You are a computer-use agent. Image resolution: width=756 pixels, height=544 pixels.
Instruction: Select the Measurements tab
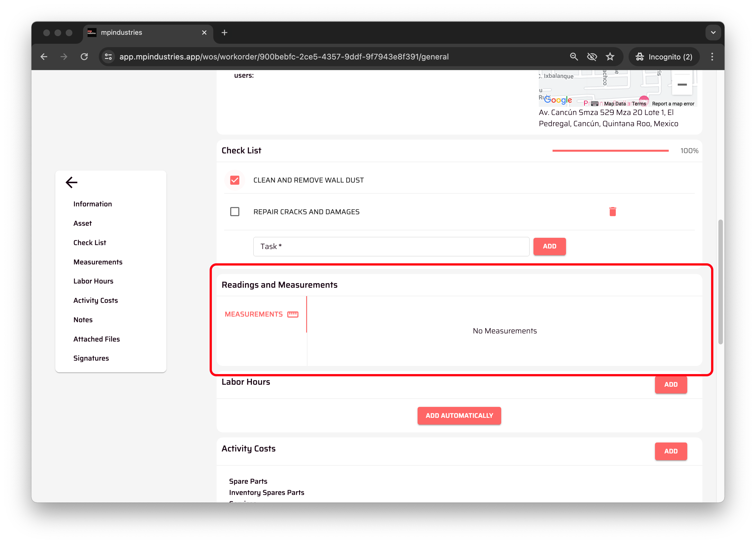pyautogui.click(x=254, y=314)
